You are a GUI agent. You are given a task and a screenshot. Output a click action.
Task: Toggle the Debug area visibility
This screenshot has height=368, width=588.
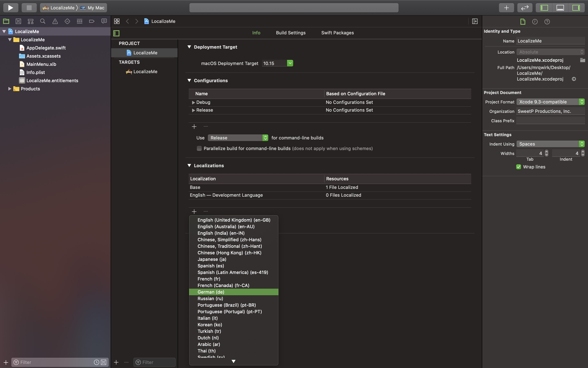[560, 8]
